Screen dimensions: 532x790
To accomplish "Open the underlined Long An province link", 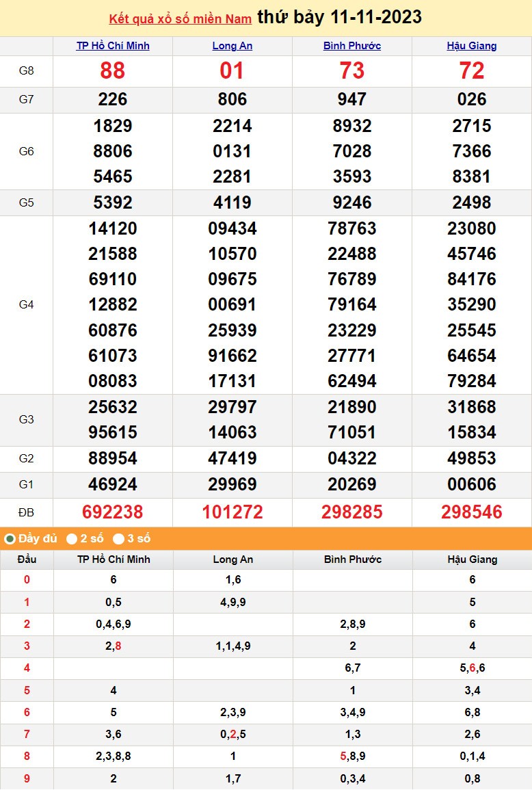I will [232, 46].
